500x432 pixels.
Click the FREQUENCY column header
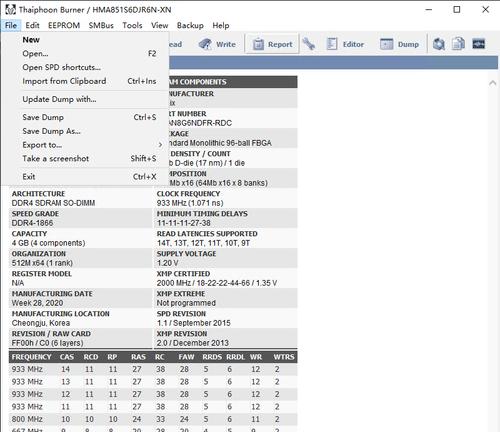31,357
